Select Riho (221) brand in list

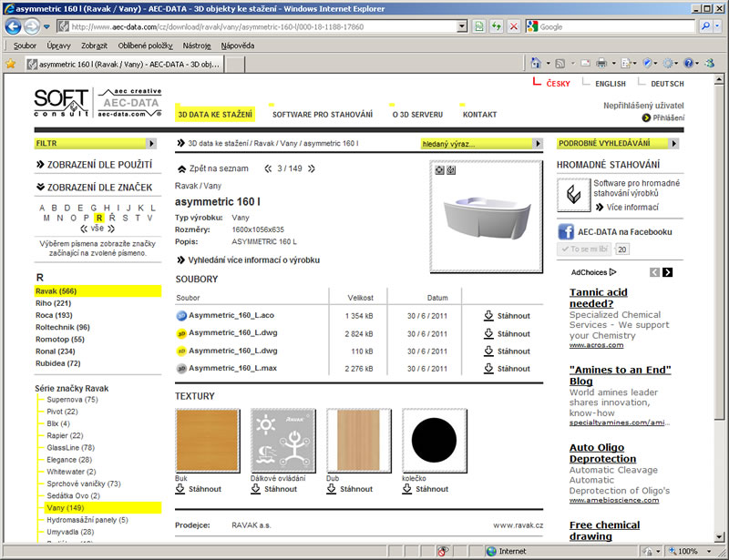pyautogui.click(x=53, y=303)
